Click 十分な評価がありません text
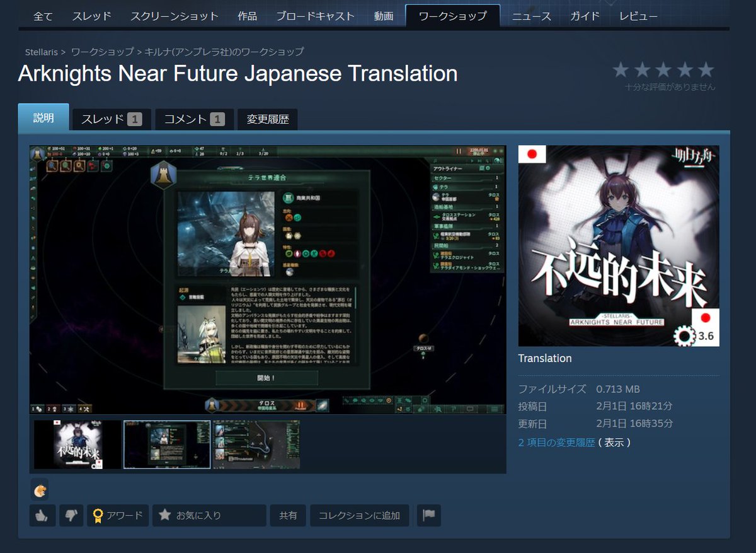756x553 pixels. tap(670, 87)
